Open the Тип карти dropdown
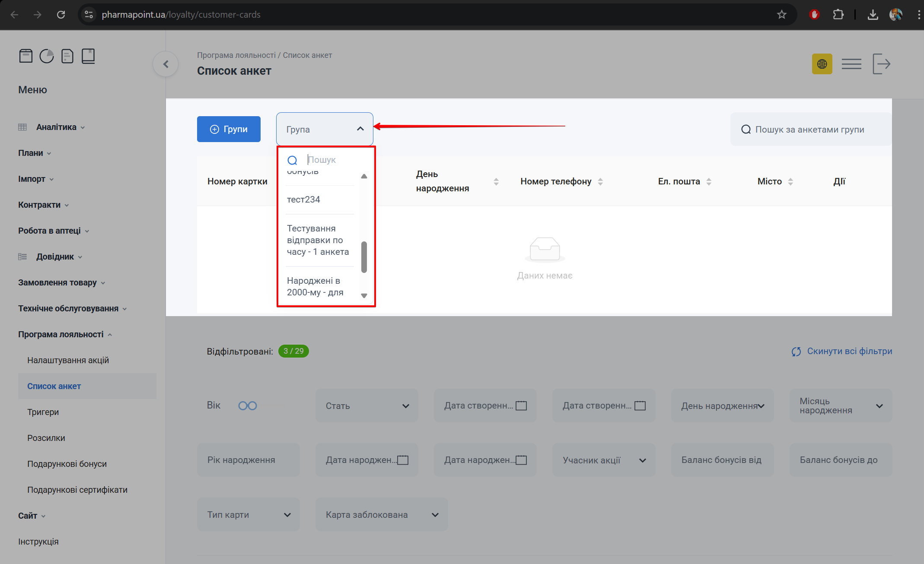Screen dimensions: 924x564 point(248,514)
